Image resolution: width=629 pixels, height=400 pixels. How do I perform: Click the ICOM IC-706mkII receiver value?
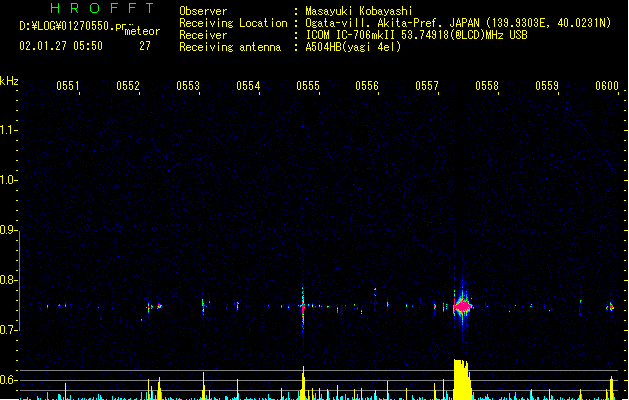416,35
